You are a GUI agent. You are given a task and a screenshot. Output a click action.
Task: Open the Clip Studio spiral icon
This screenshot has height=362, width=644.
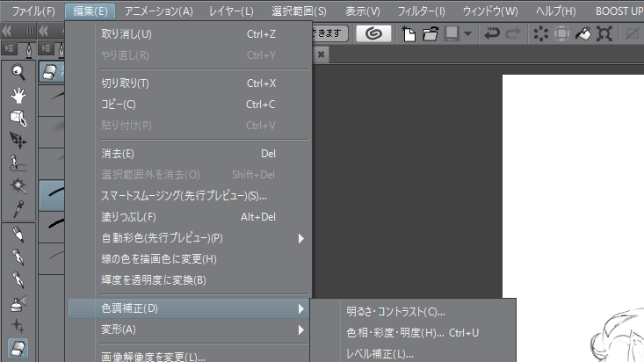click(373, 34)
